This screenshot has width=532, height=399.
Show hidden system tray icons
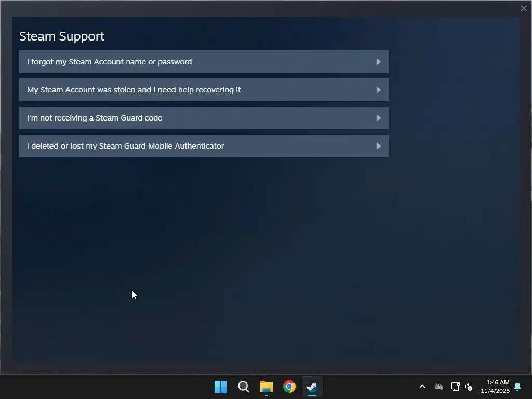[422, 387]
